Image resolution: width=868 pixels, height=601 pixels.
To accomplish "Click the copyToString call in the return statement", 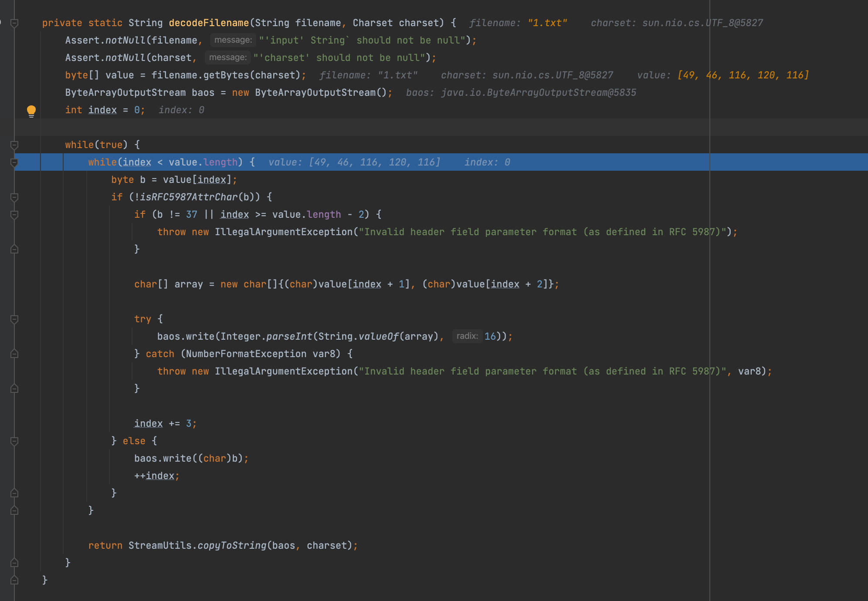I will (x=232, y=546).
